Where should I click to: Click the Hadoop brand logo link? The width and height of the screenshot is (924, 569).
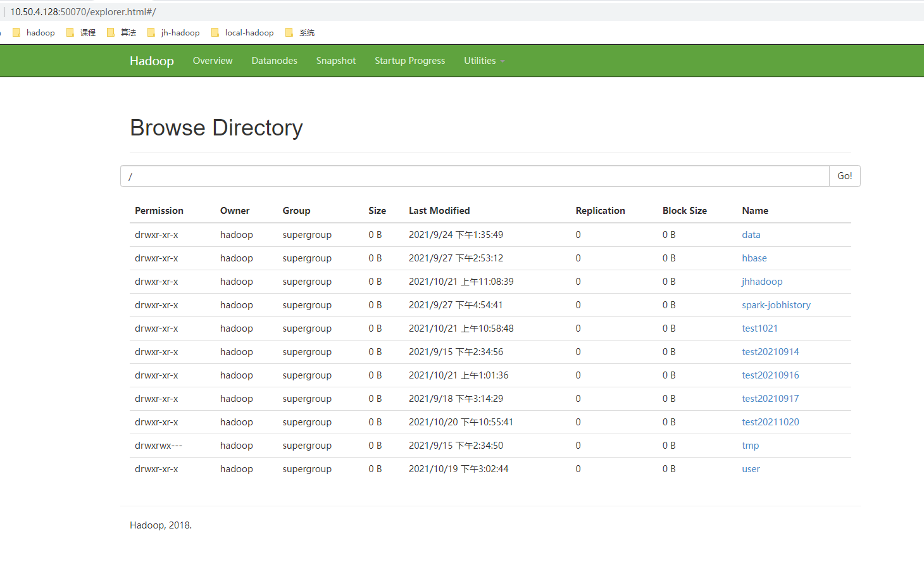pos(152,61)
